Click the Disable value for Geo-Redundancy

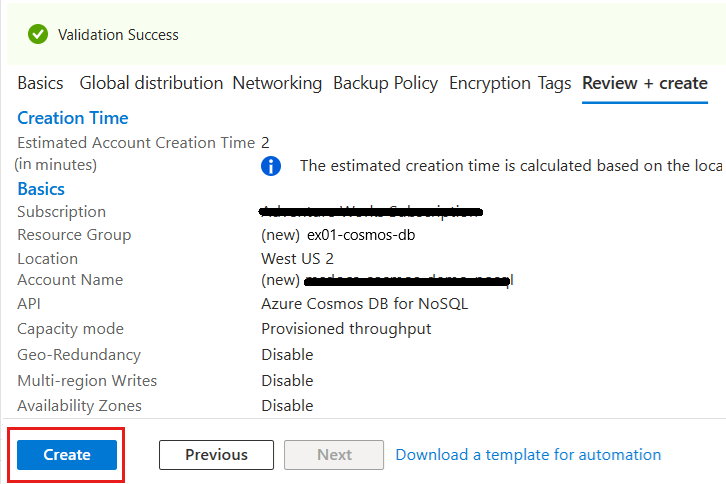[x=287, y=355]
